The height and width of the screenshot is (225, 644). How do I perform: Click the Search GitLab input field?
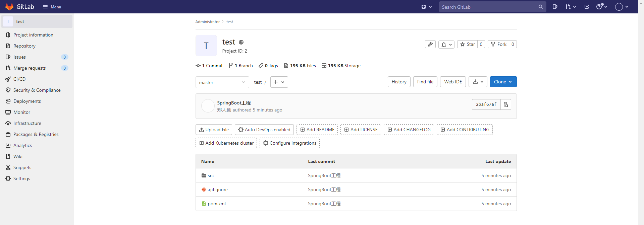pos(488,7)
